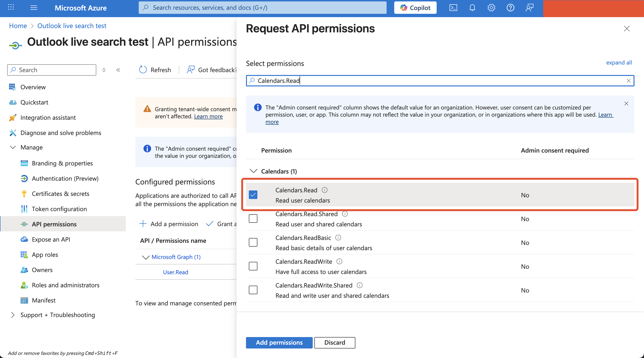Open the notifications bell

[472, 8]
